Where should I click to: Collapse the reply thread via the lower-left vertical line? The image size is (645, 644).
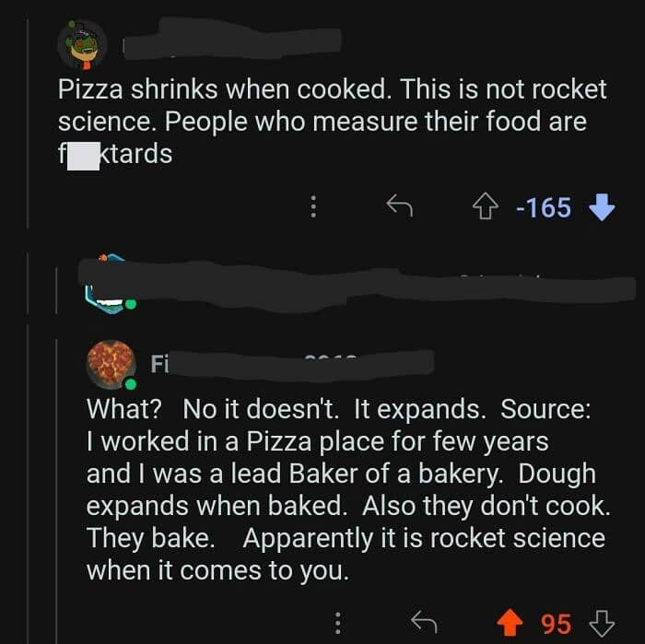coord(28,461)
